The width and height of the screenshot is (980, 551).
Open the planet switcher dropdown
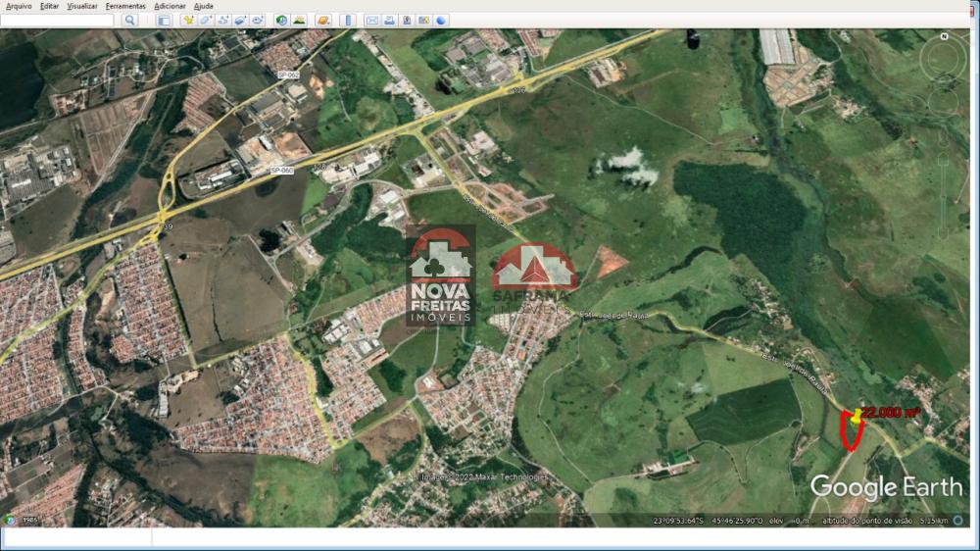[x=322, y=20]
